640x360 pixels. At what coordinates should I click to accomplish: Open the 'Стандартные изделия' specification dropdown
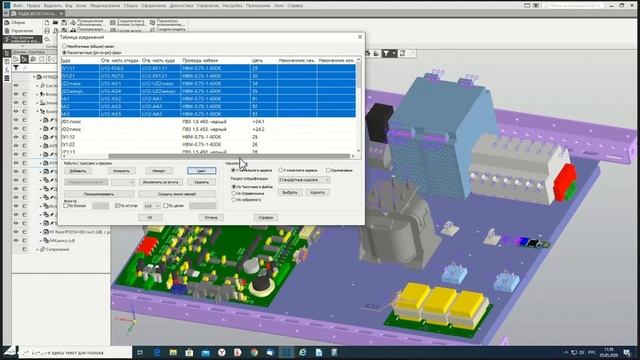[x=304, y=180]
